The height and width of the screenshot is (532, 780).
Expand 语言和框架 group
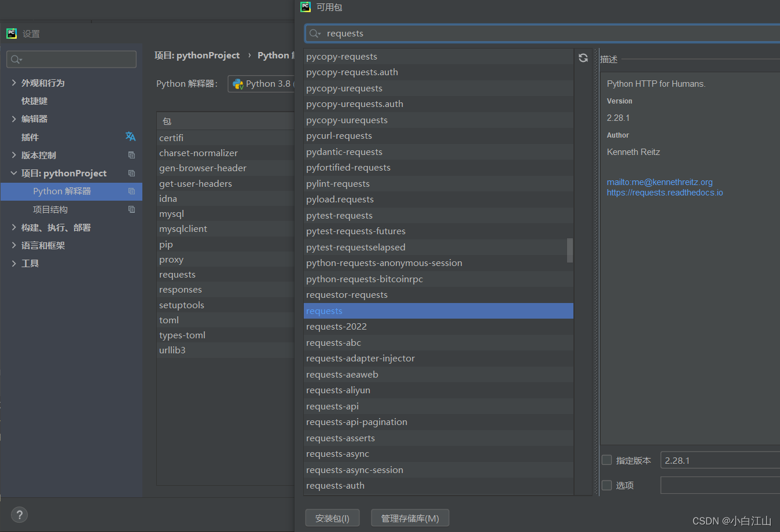pyautogui.click(x=14, y=245)
